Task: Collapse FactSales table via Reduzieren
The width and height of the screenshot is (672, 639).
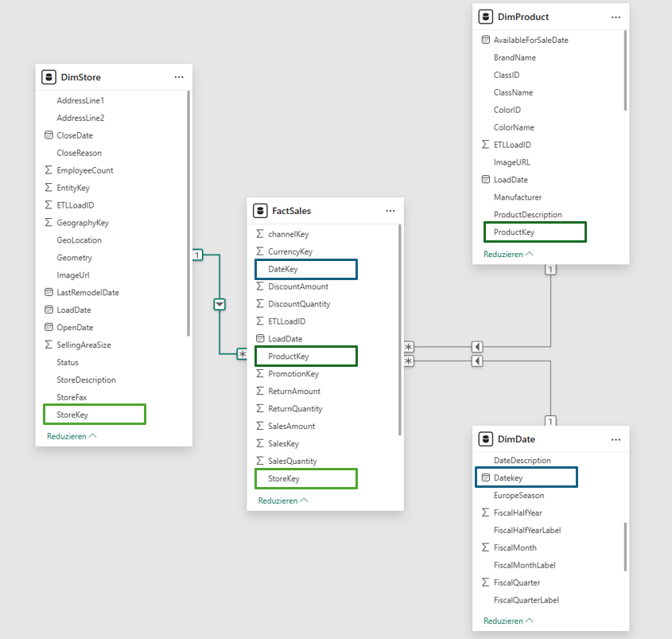Action: (x=282, y=501)
